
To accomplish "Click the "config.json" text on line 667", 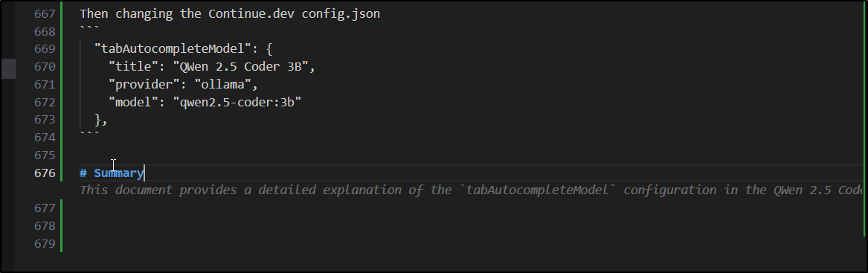I will (x=341, y=14).
